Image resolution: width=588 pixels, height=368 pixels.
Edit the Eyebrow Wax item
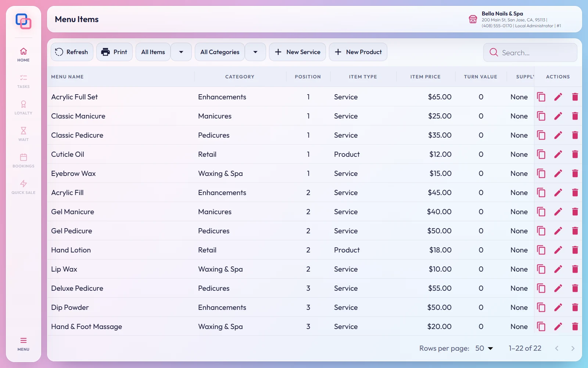(558, 173)
